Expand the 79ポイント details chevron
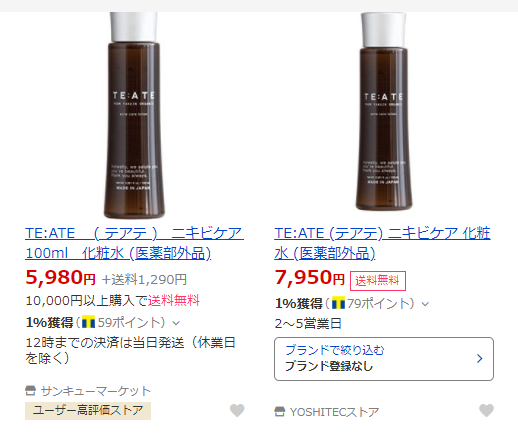The height and width of the screenshot is (435, 518). click(x=425, y=304)
